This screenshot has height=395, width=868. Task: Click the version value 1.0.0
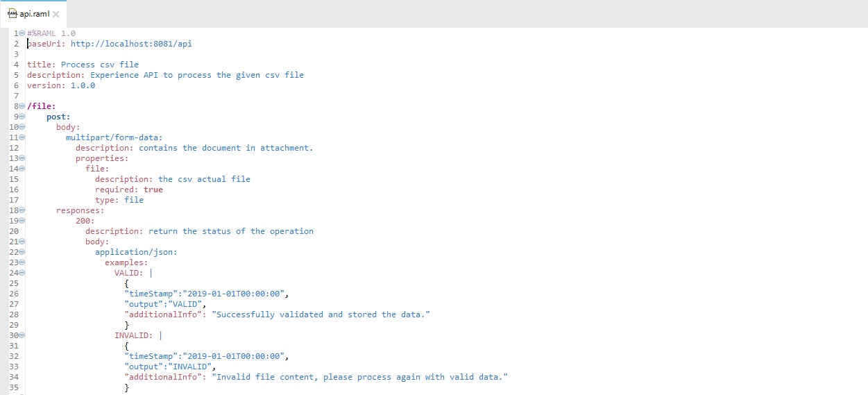tap(83, 85)
